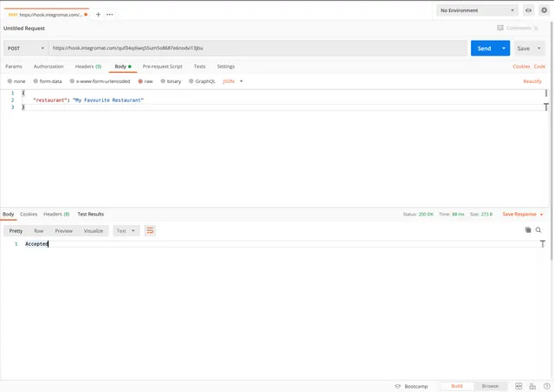
Task: Click the Send button
Action: [x=485, y=48]
